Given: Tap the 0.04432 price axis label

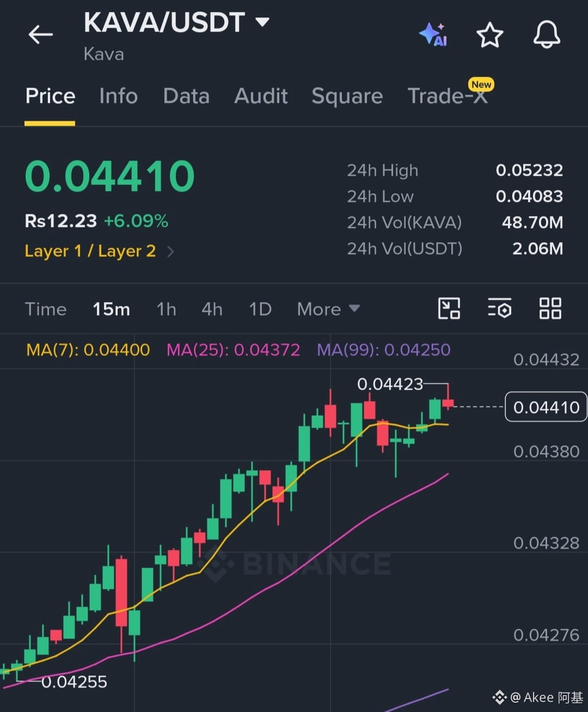Looking at the screenshot, I should tap(547, 359).
